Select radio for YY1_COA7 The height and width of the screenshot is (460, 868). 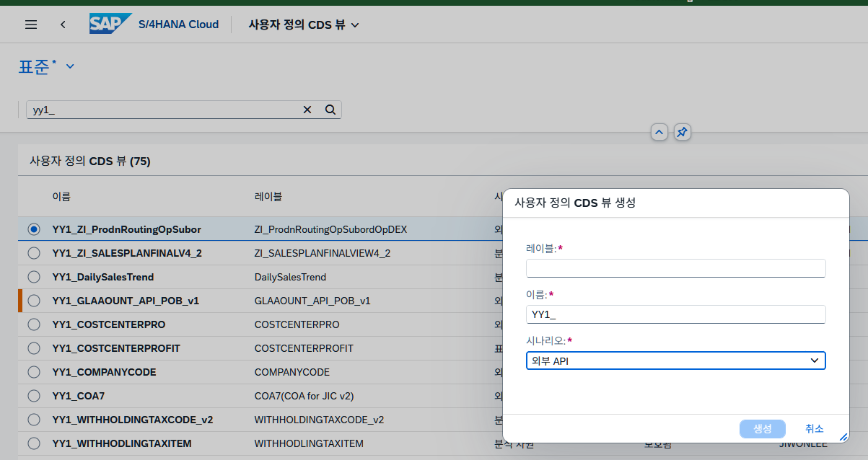tap(34, 396)
